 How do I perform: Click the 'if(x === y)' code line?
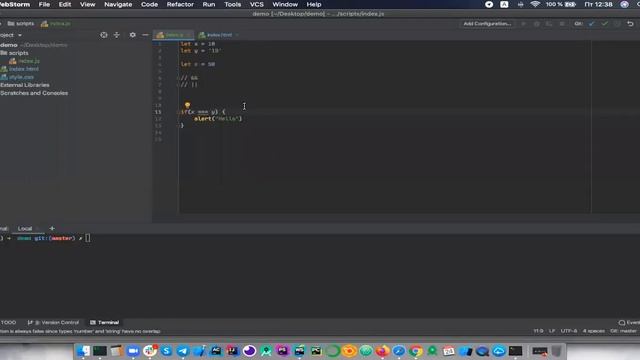(x=203, y=112)
